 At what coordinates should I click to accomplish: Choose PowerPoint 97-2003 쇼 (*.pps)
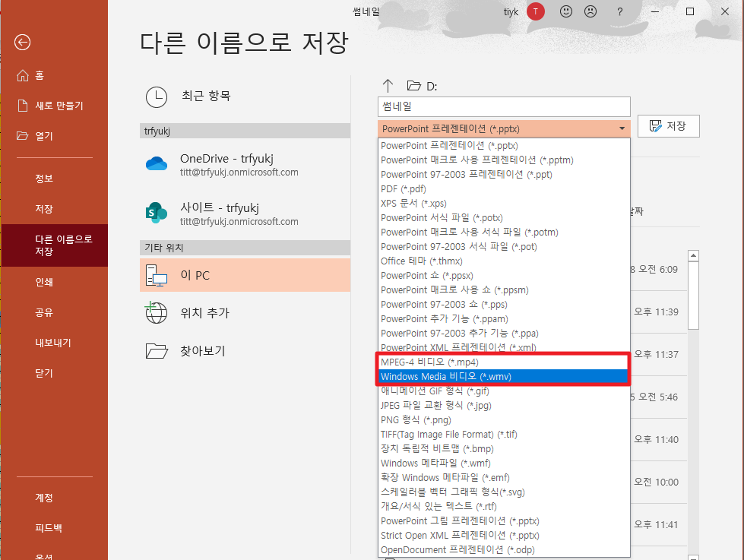504,305
